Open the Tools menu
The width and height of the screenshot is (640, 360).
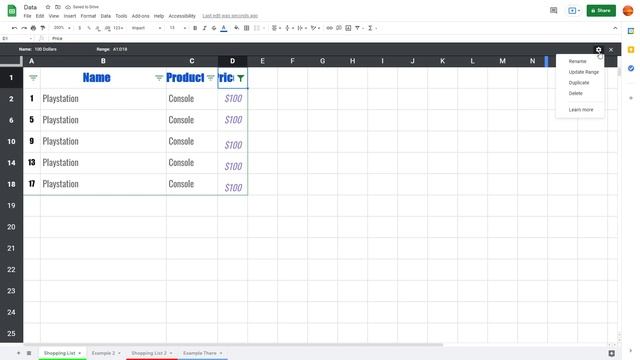point(121,16)
